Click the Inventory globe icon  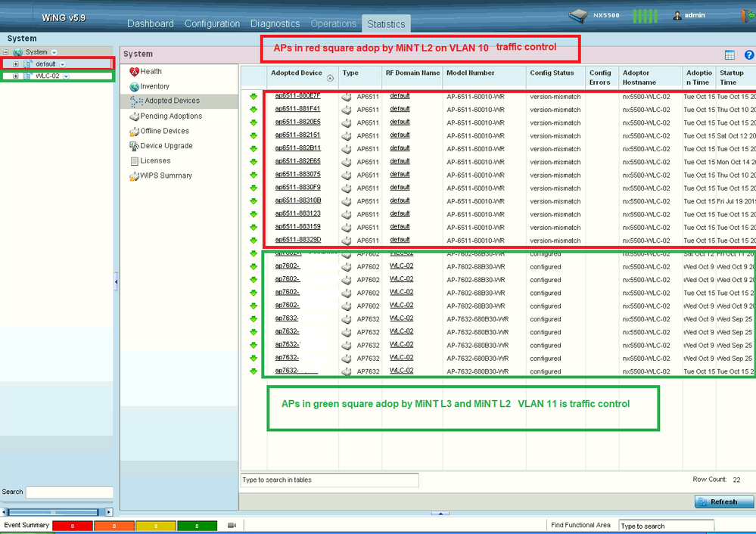click(134, 87)
